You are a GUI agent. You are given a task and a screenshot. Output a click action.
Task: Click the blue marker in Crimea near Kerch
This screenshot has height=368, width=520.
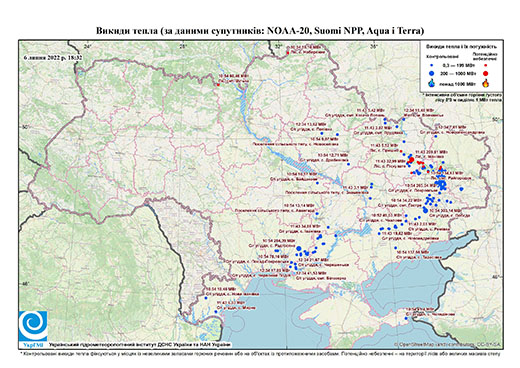click(406, 318)
